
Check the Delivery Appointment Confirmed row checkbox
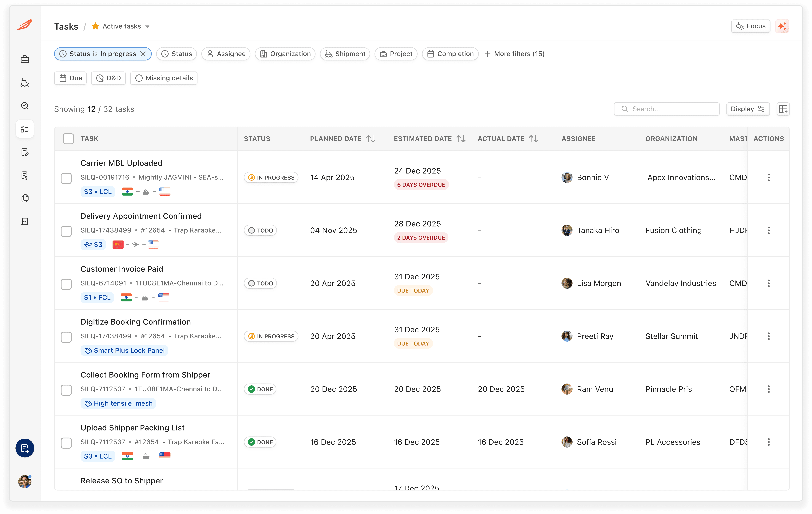click(x=66, y=231)
